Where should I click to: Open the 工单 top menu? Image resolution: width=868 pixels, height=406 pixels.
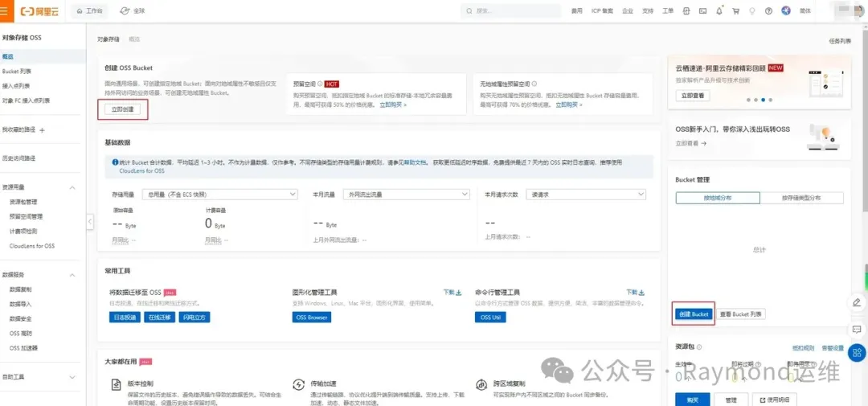coord(668,11)
